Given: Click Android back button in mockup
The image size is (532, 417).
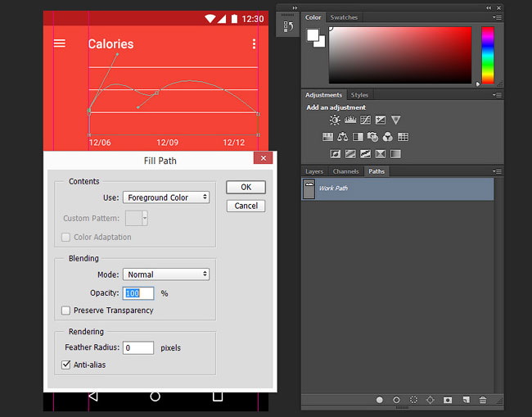Looking at the screenshot, I should coord(93,397).
